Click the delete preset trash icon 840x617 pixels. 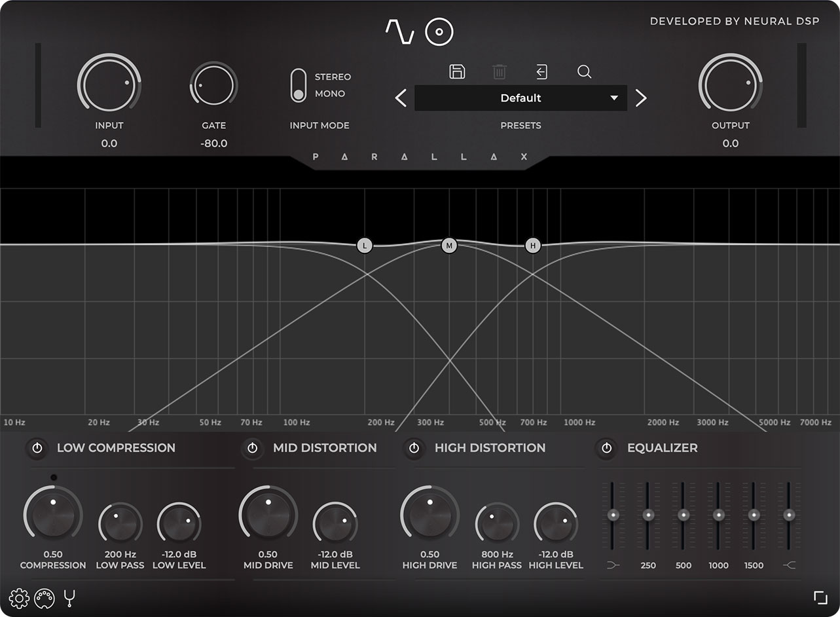(499, 71)
